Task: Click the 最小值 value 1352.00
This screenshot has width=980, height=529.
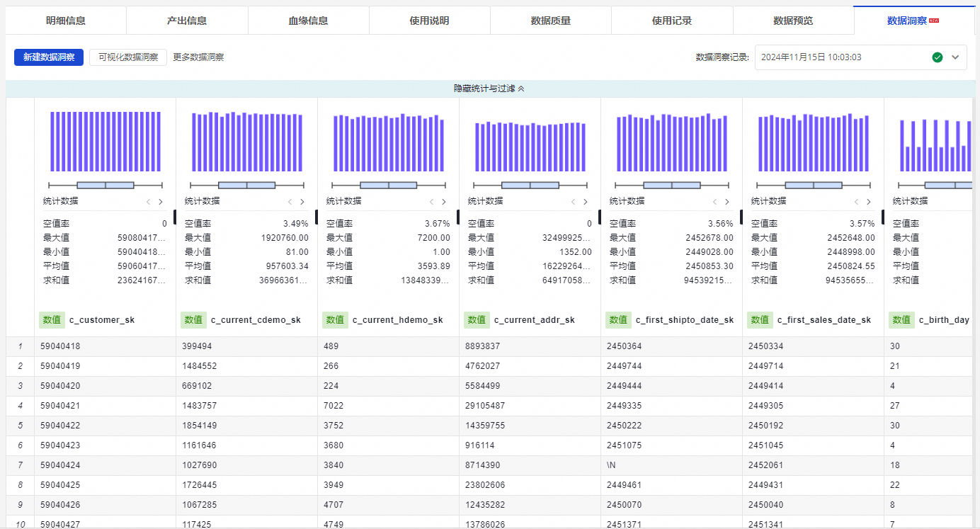Action: coord(574,251)
